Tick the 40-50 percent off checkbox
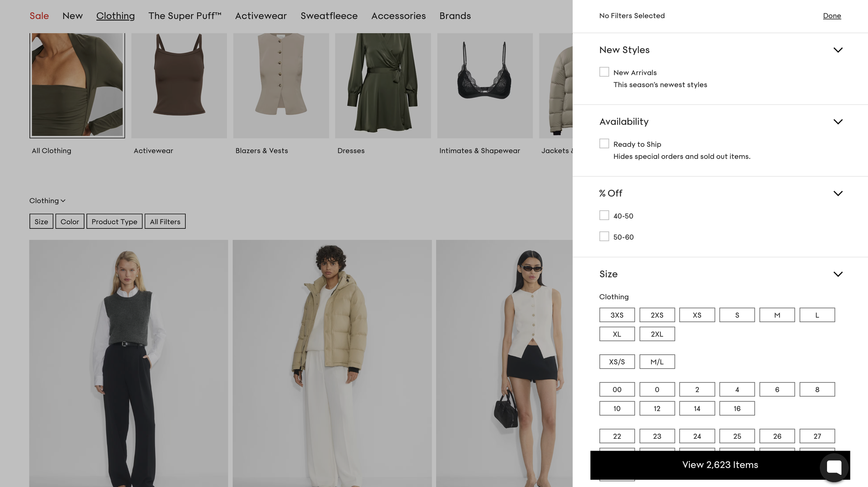 (604, 215)
